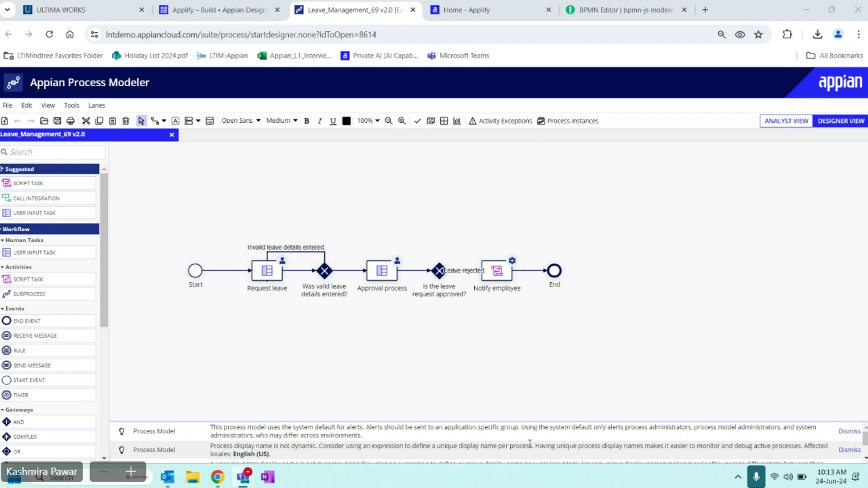Expand the swimlane options arrow

198,121
